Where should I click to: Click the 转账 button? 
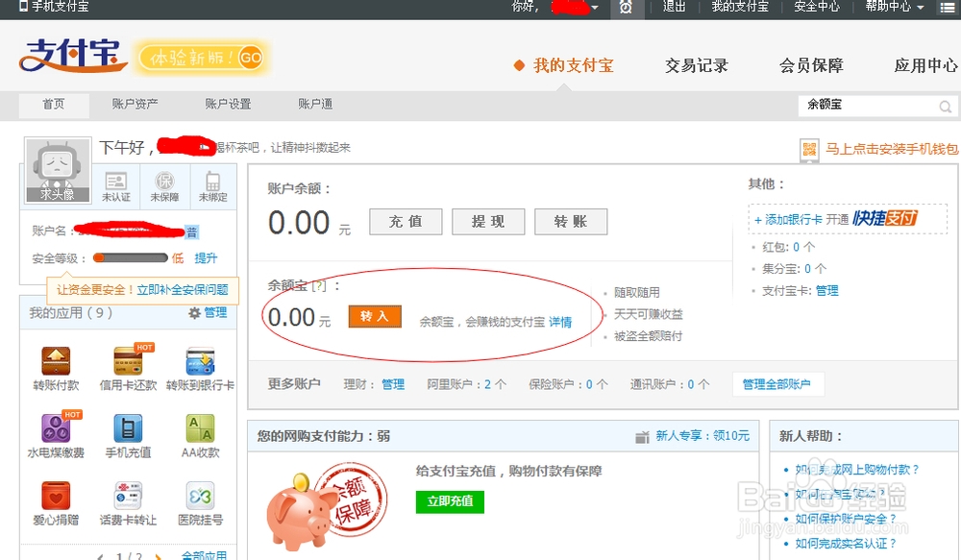pos(571,222)
